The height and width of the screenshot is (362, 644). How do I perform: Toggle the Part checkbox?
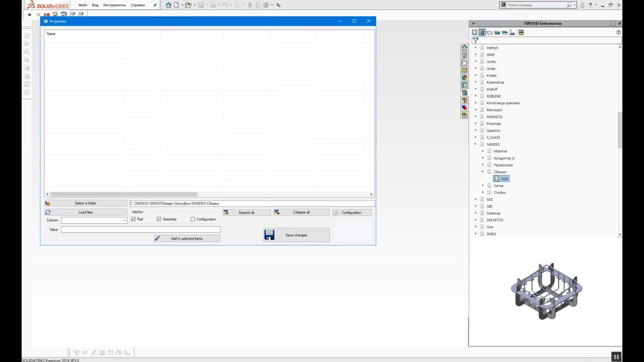[x=133, y=219]
